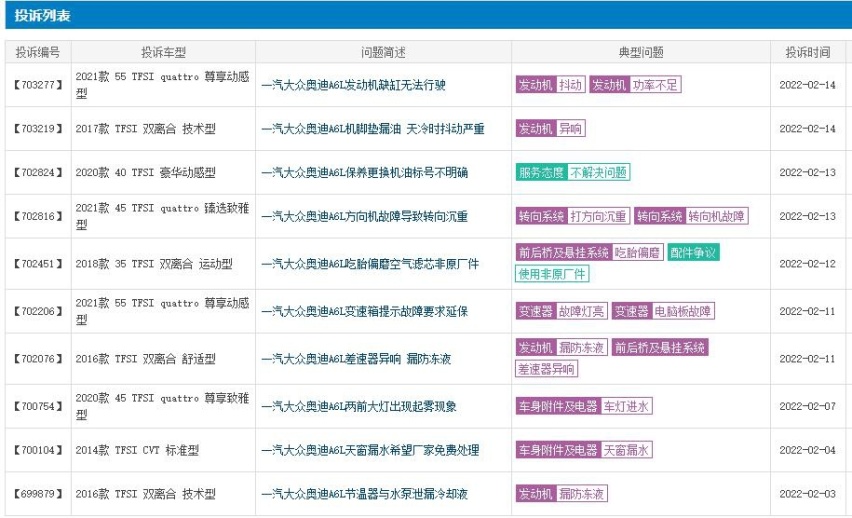Open complaint 一汽大众奥迪A6L保养更换机油标号不明确
Viewport: 852px width, 518px height.
[x=365, y=173]
